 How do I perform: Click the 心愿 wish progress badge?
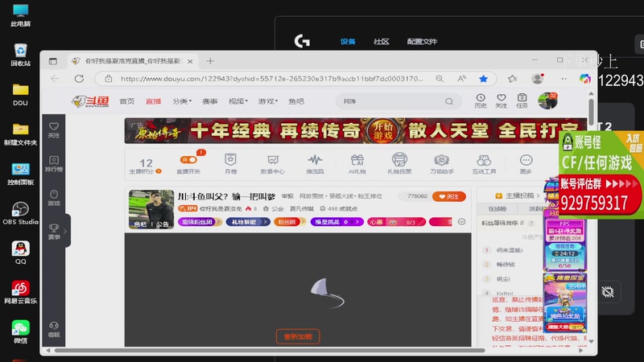coord(396,222)
